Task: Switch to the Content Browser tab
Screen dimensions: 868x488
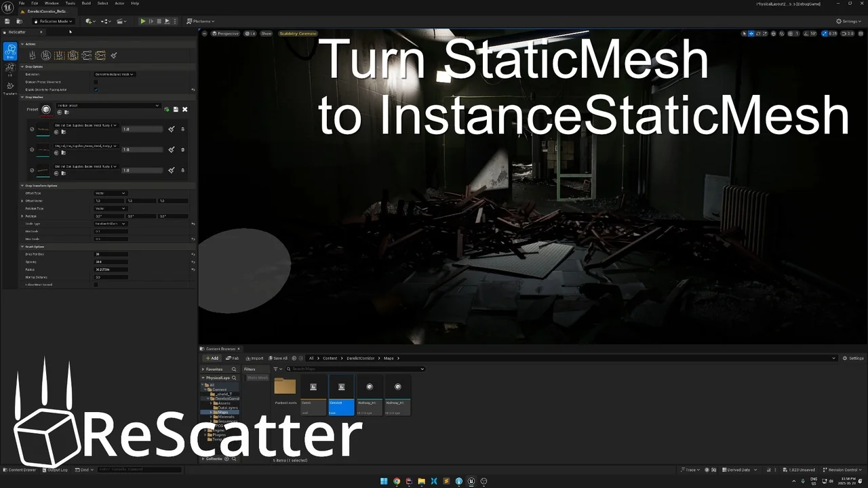Action: point(219,348)
